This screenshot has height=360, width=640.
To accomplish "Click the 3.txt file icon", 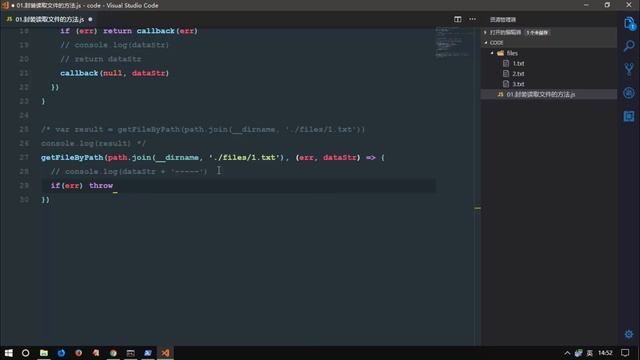I will (506, 84).
